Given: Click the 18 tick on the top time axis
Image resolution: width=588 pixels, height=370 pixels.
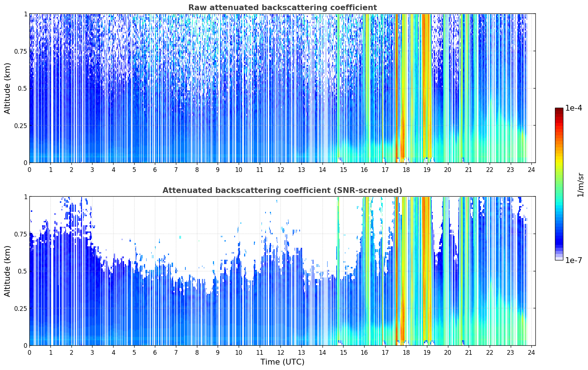Looking at the screenshot, I should pos(406,169).
